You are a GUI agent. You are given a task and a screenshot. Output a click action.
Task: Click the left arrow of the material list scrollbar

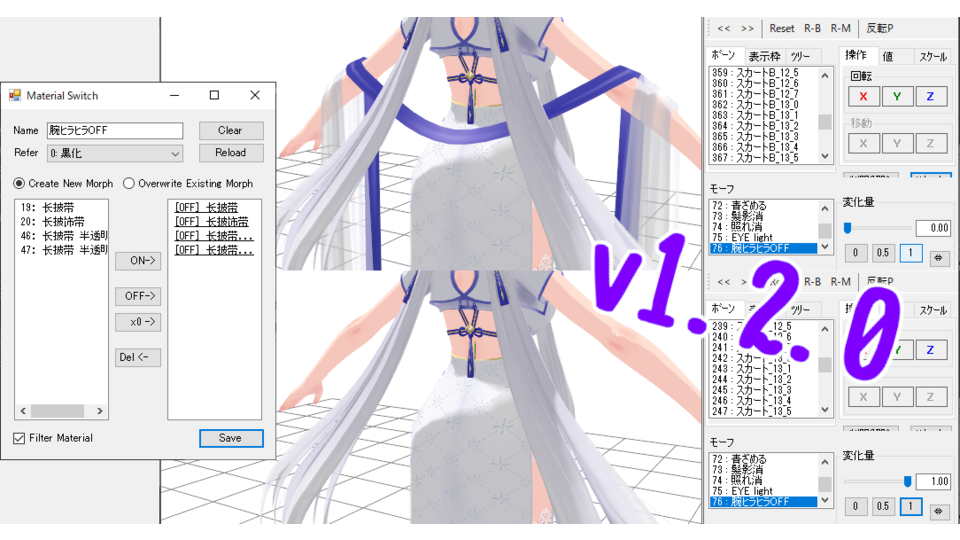tap(23, 411)
